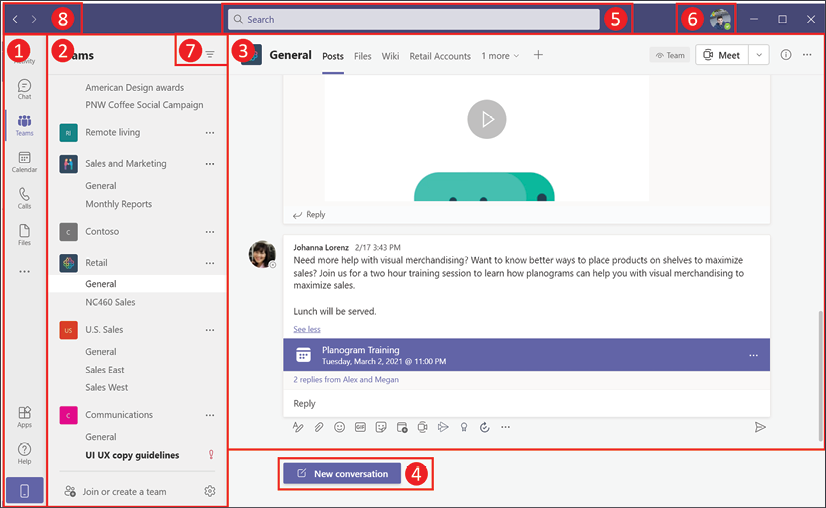Switch to the Wiki tab
826x508 pixels.
[390, 56]
